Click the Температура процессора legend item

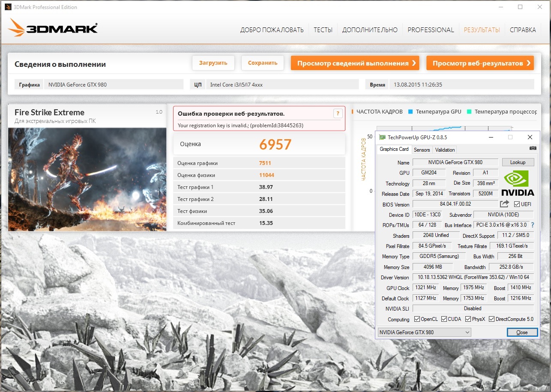point(502,111)
